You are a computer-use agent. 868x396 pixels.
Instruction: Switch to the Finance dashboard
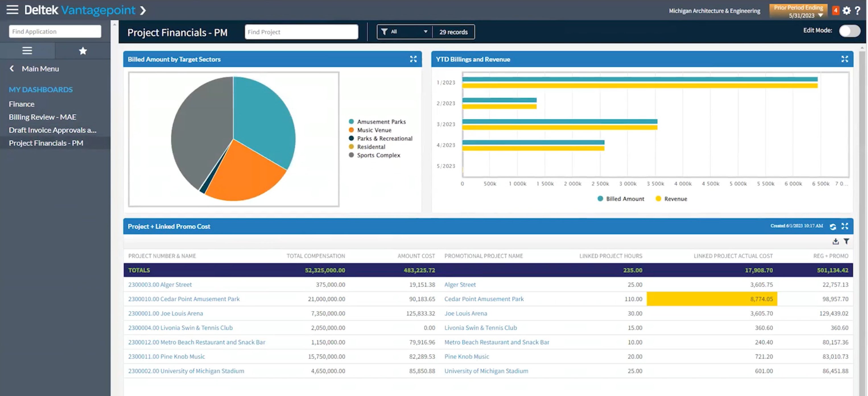22,104
